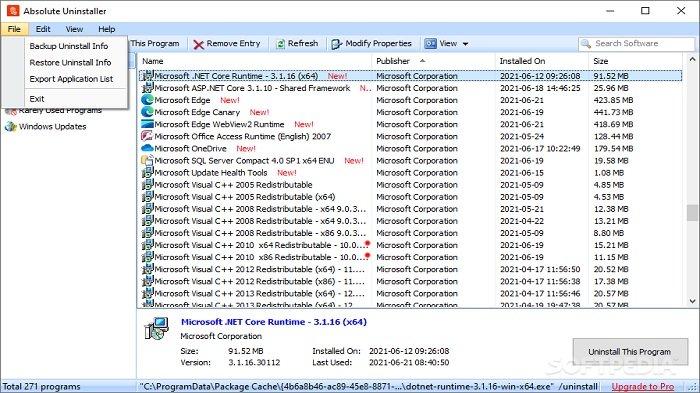The image size is (700, 393).
Task: Click the Publisher column sort arrow
Action: tap(422, 61)
